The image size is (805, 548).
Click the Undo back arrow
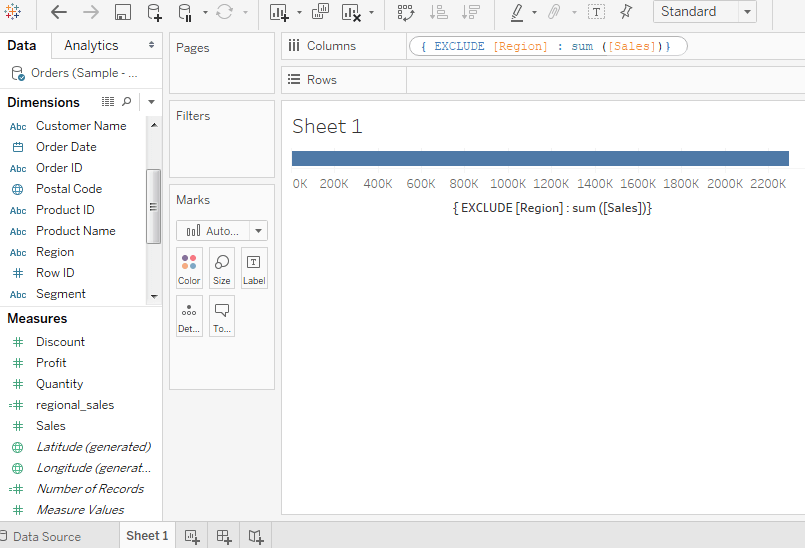59,12
